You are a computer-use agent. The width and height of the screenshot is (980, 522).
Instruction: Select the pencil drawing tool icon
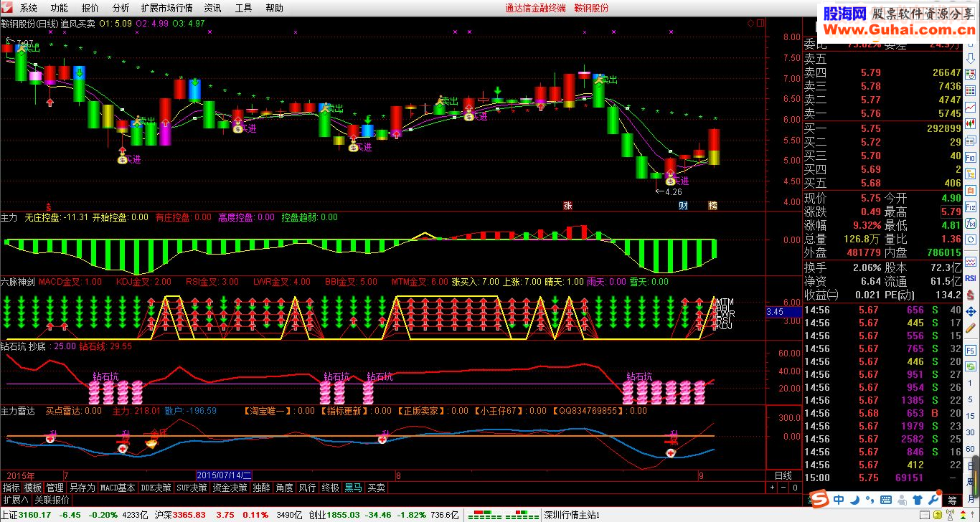click(971, 328)
